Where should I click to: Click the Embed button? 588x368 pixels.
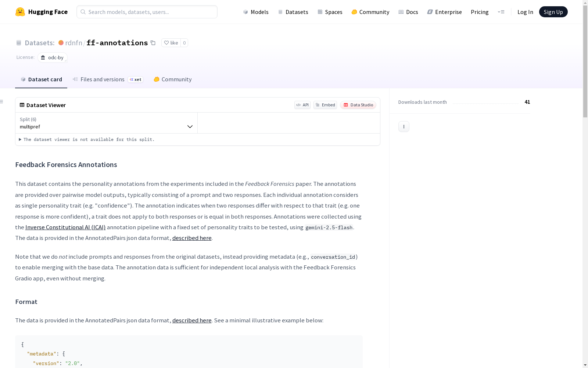pos(325,105)
